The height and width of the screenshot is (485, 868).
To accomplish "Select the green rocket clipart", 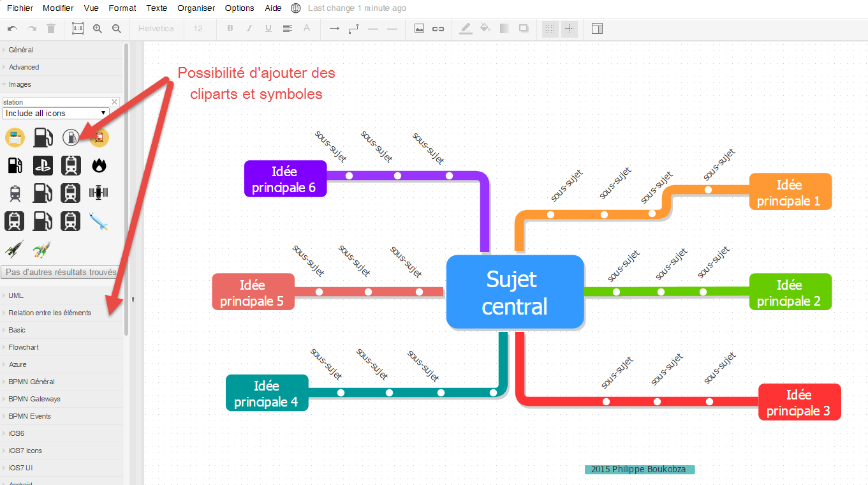I will tap(43, 249).
